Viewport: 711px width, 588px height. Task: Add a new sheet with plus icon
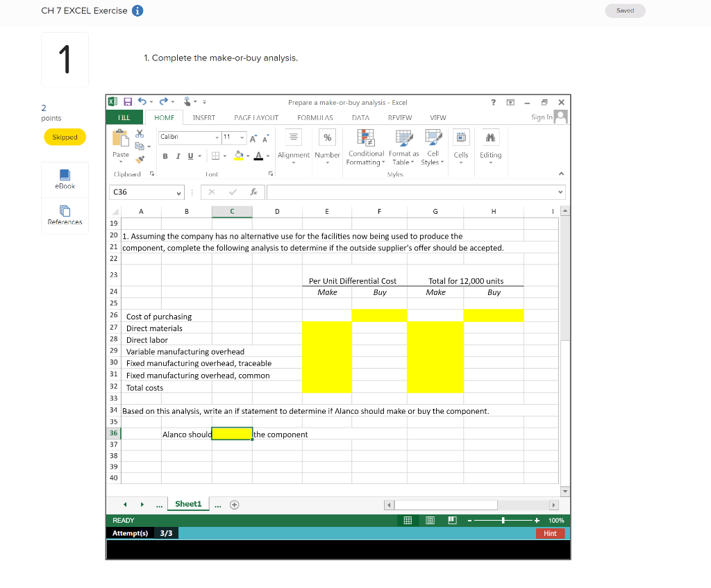point(235,505)
